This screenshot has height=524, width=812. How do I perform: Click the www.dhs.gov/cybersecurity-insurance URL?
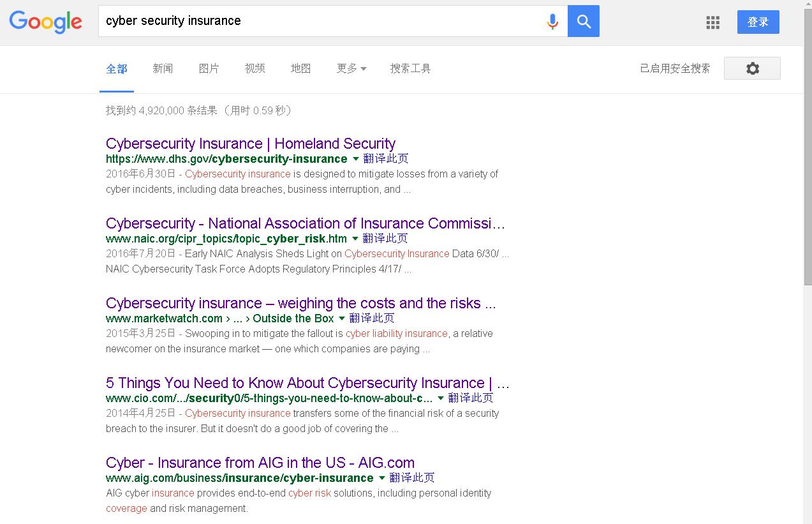226,159
